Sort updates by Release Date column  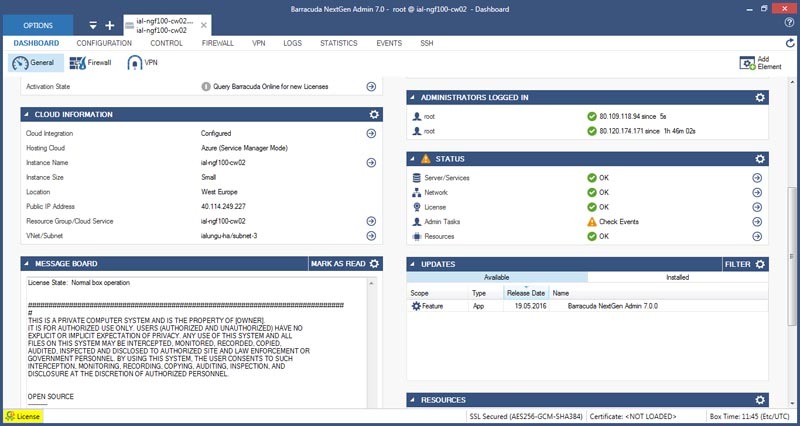(x=526, y=293)
